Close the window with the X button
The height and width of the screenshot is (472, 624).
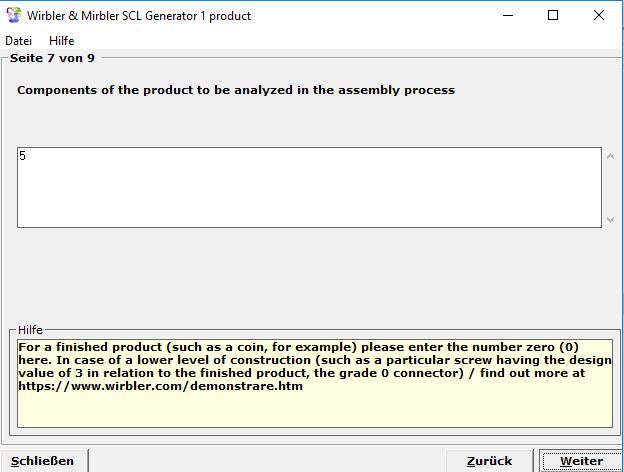click(600, 15)
